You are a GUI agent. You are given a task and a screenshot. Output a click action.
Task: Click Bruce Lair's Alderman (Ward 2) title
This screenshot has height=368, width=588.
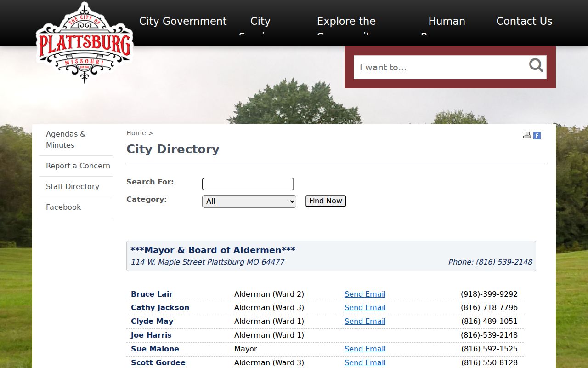[x=269, y=294]
